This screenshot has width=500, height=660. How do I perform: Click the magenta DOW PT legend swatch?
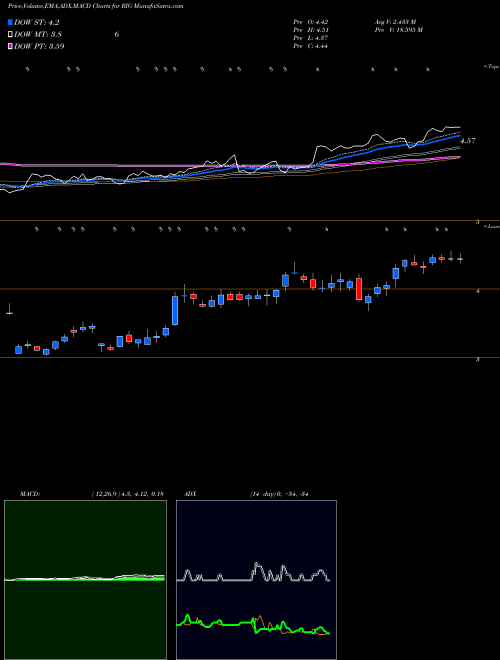pos(10,46)
